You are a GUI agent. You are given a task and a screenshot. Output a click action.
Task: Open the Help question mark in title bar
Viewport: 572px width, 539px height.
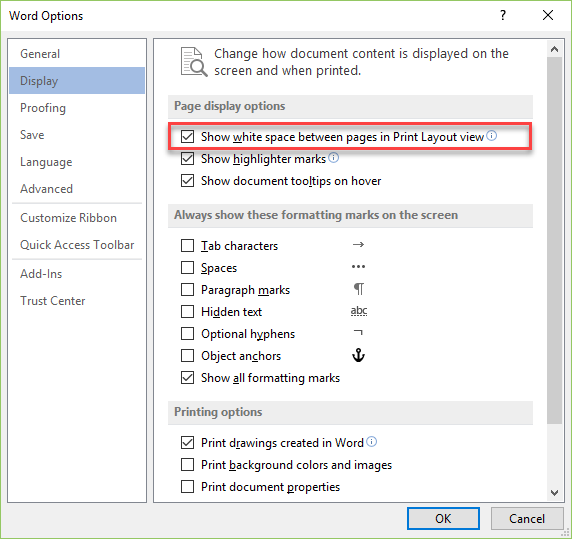pos(503,15)
